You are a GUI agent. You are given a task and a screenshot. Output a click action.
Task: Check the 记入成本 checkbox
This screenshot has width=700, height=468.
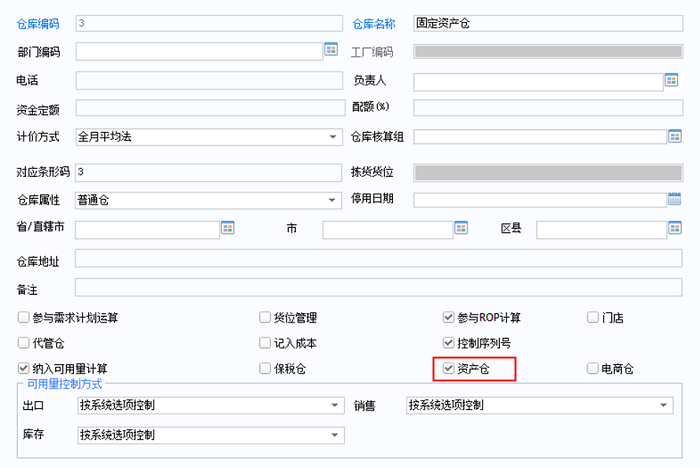[265, 343]
